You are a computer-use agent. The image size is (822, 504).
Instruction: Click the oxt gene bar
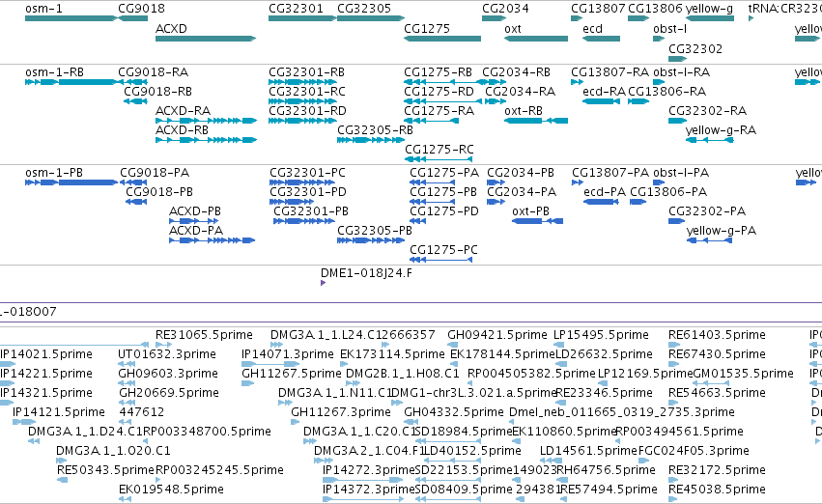coord(536,39)
